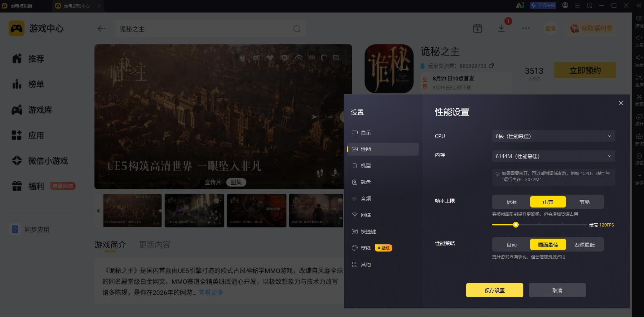Select the second screenshot thumbnail
This screenshot has height=317, width=644.
(x=194, y=210)
